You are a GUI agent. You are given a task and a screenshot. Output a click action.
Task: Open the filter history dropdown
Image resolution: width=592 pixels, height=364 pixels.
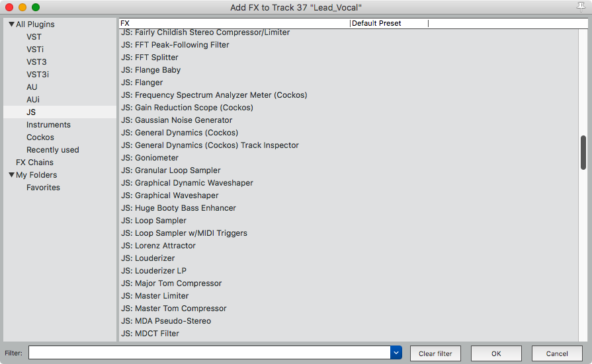click(396, 353)
